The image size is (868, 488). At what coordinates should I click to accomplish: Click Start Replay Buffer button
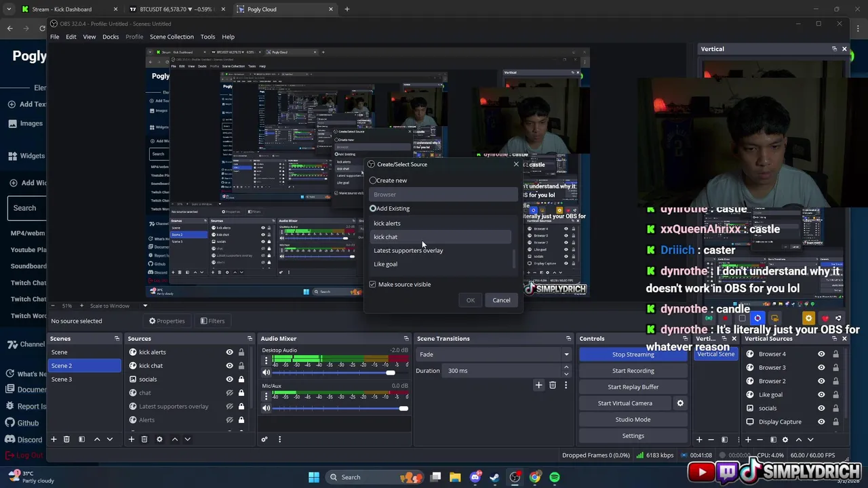(633, 387)
